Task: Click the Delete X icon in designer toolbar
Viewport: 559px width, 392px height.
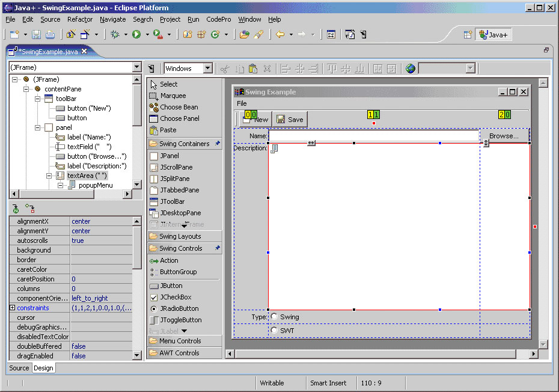Action: coord(267,69)
